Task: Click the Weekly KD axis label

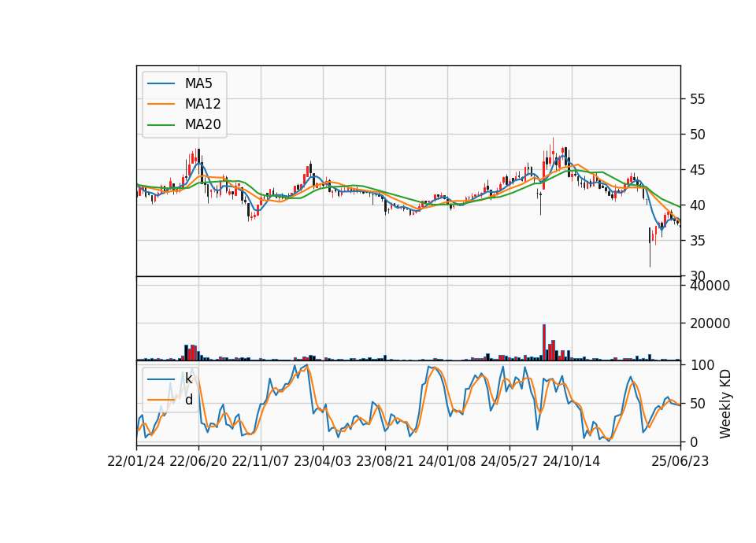Action: [724, 404]
